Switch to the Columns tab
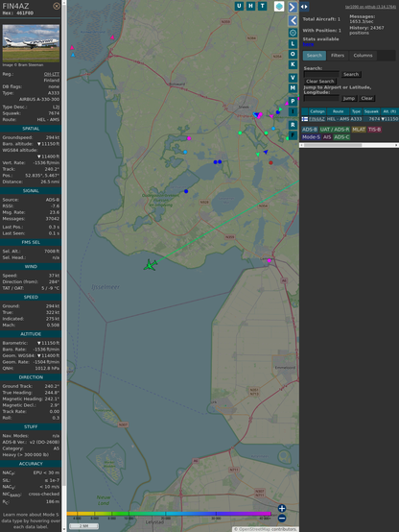The image size is (399, 532). (363, 56)
